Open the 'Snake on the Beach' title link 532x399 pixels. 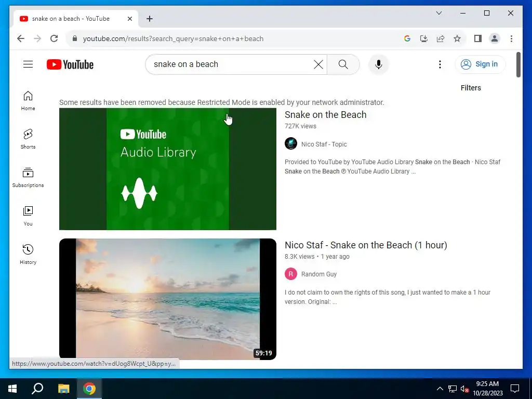pos(325,115)
